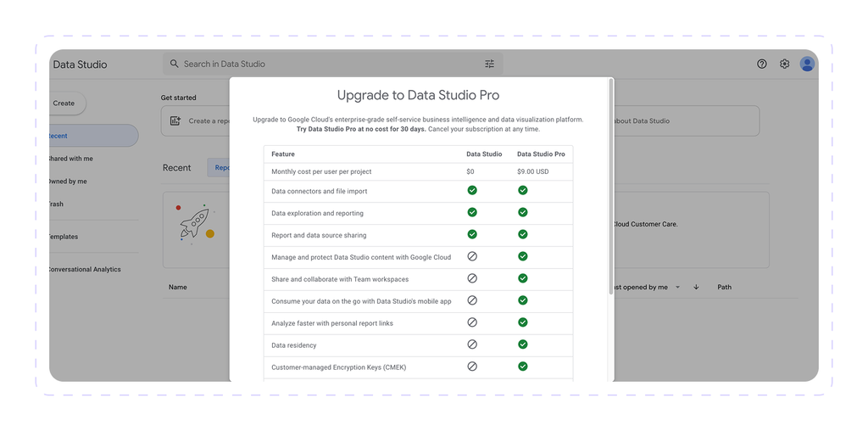
Task: Click Pro check for Manage and protect content
Action: click(x=522, y=256)
